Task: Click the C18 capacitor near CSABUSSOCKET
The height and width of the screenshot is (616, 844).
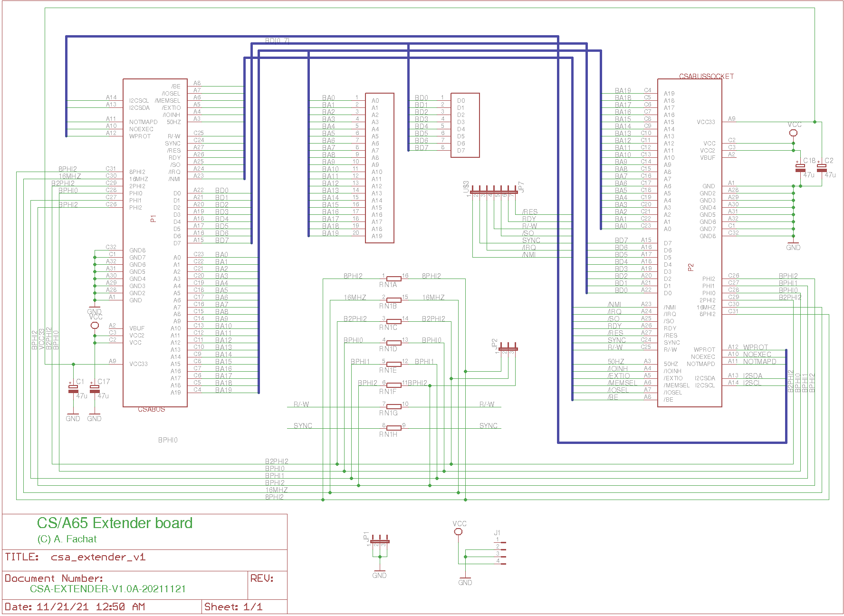Action: pyautogui.click(x=800, y=168)
